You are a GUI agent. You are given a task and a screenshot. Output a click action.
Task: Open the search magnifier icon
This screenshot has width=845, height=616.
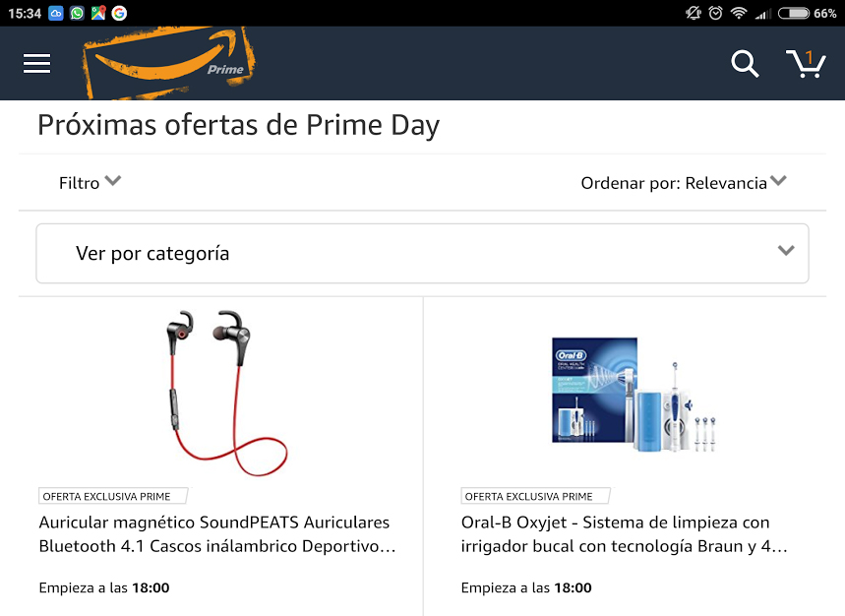[745, 64]
